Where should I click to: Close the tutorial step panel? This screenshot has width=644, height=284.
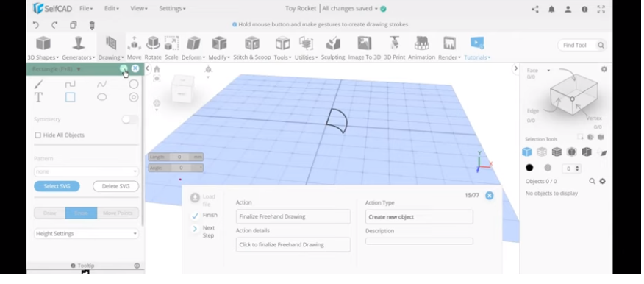coord(489,196)
